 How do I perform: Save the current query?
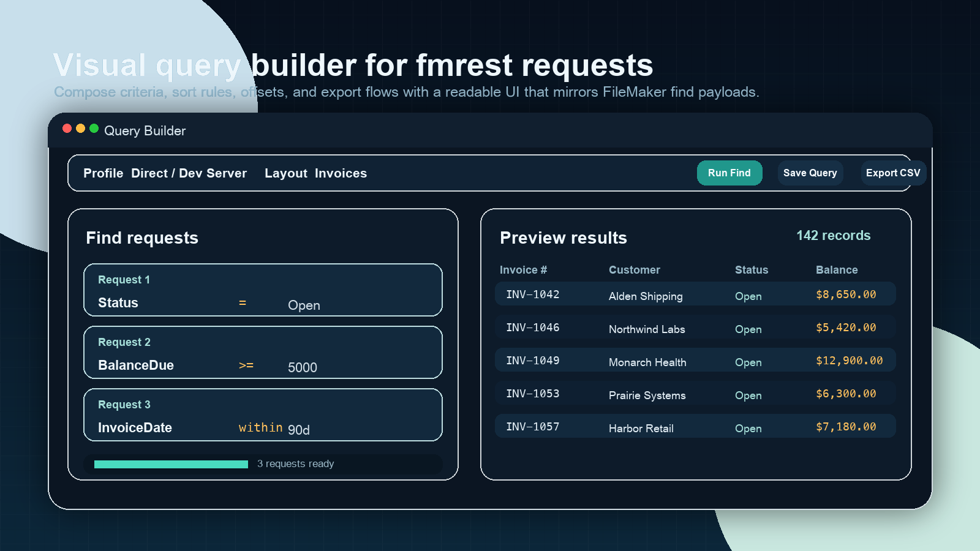pyautogui.click(x=810, y=173)
